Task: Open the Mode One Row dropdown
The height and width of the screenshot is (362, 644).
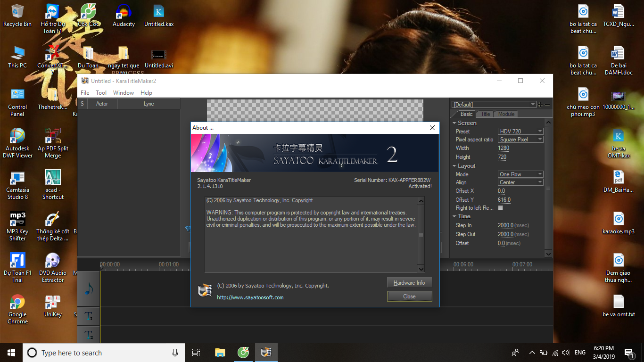Action: click(x=520, y=174)
